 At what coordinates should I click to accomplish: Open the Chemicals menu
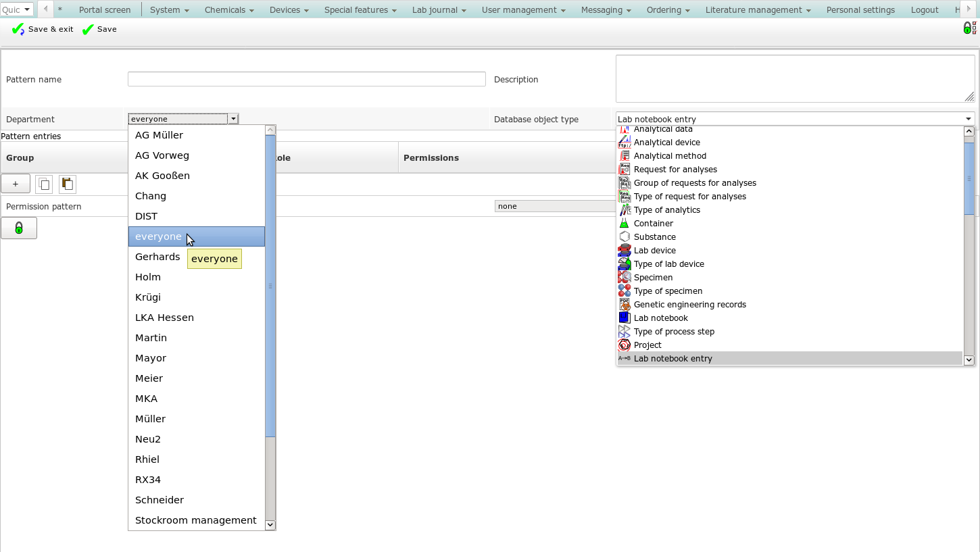229,9
